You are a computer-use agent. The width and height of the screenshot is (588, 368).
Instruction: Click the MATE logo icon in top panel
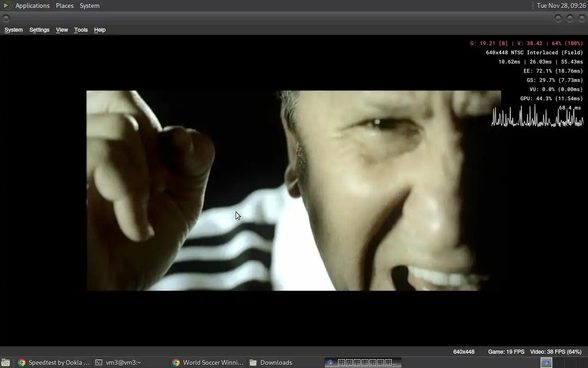tap(7, 6)
